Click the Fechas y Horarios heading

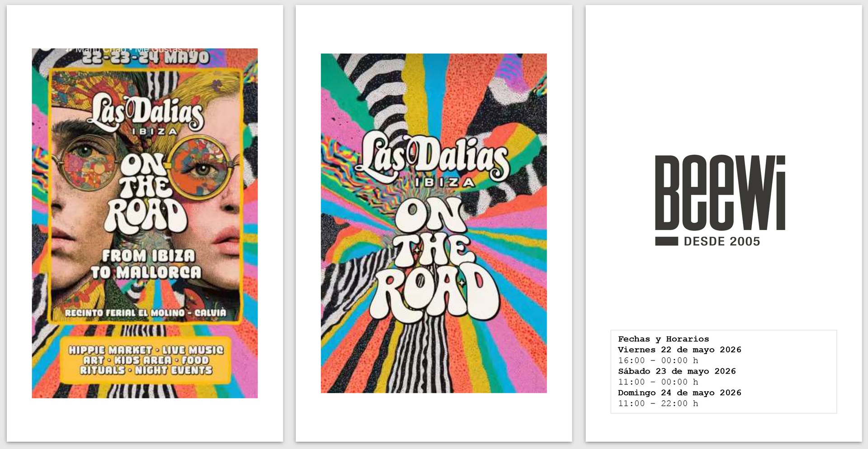point(663,339)
